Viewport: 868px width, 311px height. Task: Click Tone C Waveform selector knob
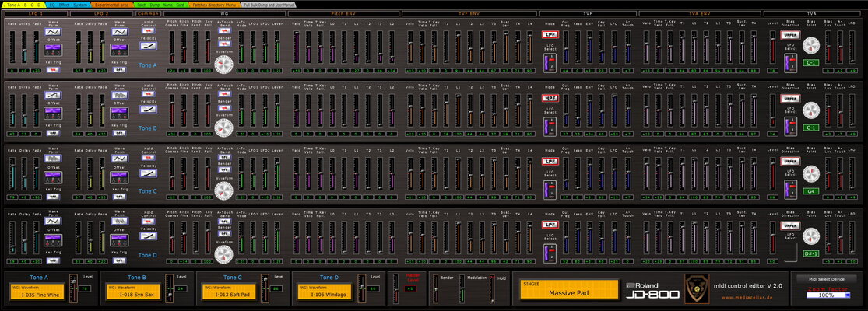[224, 190]
